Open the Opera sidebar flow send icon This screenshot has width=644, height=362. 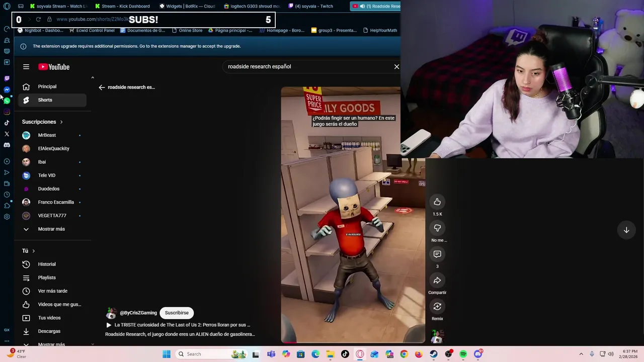coord(7,172)
